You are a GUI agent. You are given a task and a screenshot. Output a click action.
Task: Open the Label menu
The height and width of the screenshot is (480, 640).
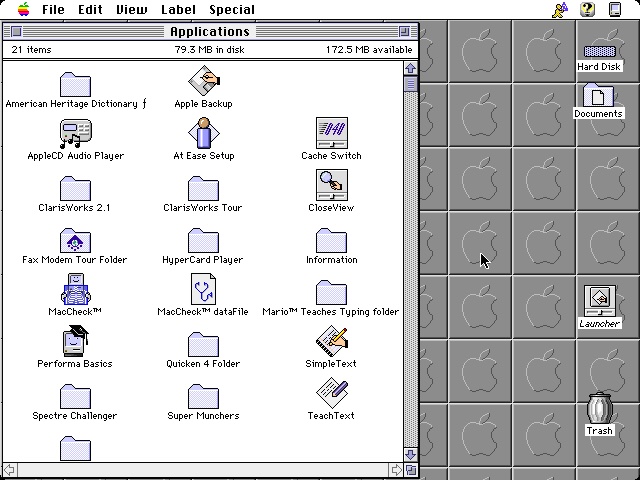(x=178, y=9)
